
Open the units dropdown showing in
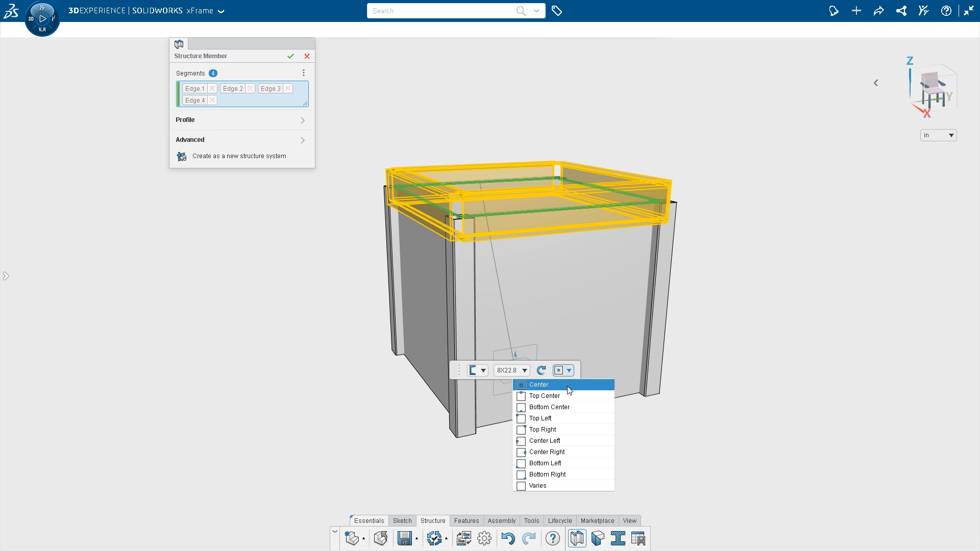pyautogui.click(x=938, y=135)
